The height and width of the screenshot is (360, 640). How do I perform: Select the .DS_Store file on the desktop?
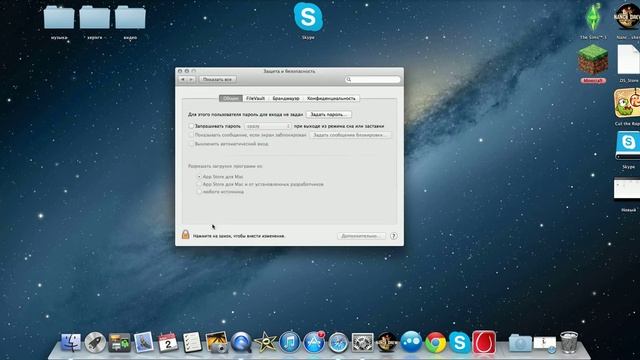[x=629, y=60]
